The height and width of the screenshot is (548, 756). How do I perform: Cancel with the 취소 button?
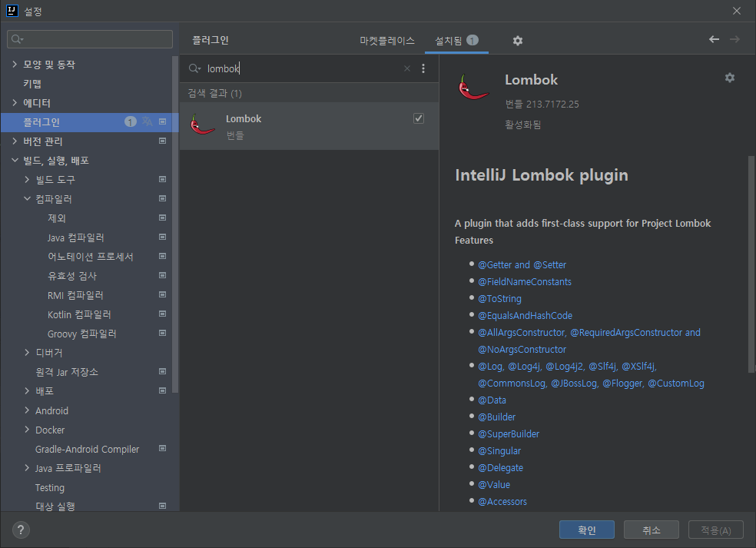(x=652, y=530)
